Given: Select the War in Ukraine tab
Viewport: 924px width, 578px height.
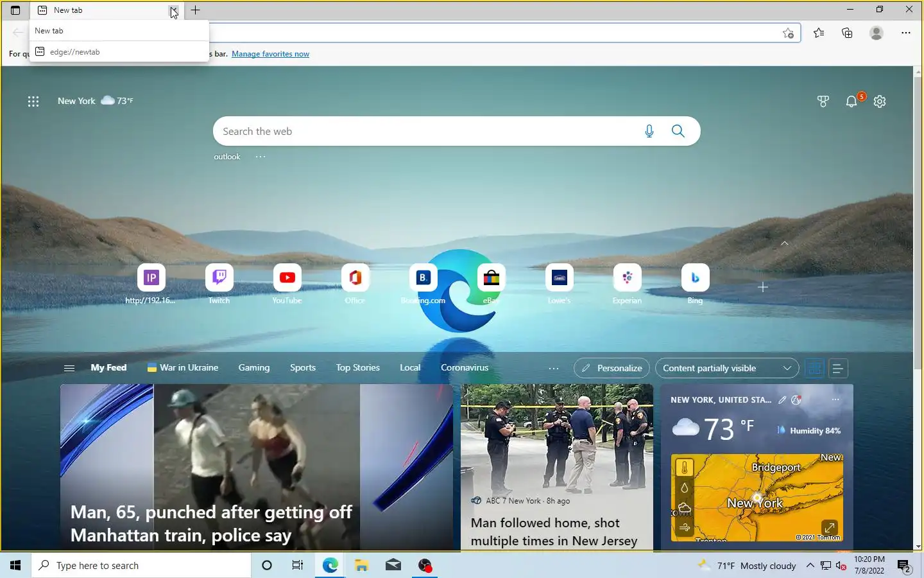Looking at the screenshot, I should [183, 368].
